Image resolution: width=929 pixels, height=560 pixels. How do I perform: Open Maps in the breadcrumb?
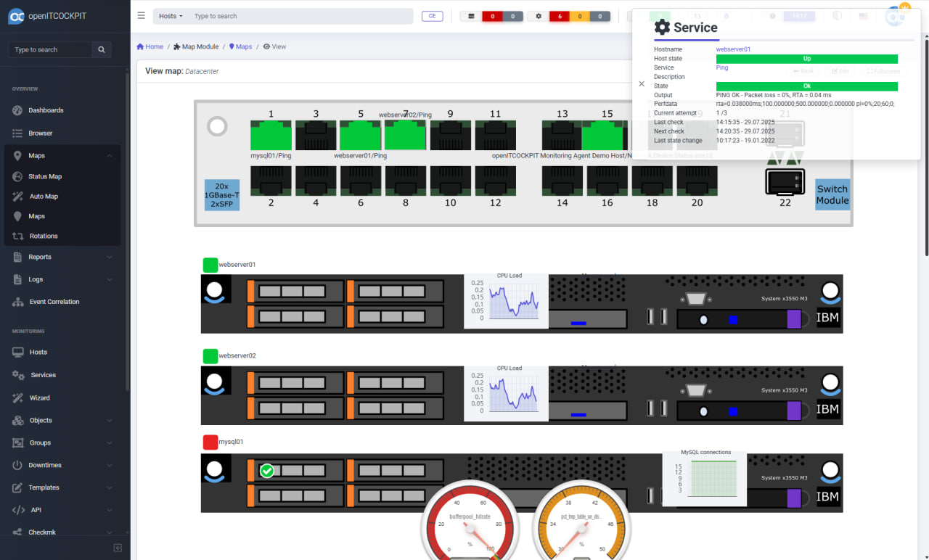click(241, 46)
